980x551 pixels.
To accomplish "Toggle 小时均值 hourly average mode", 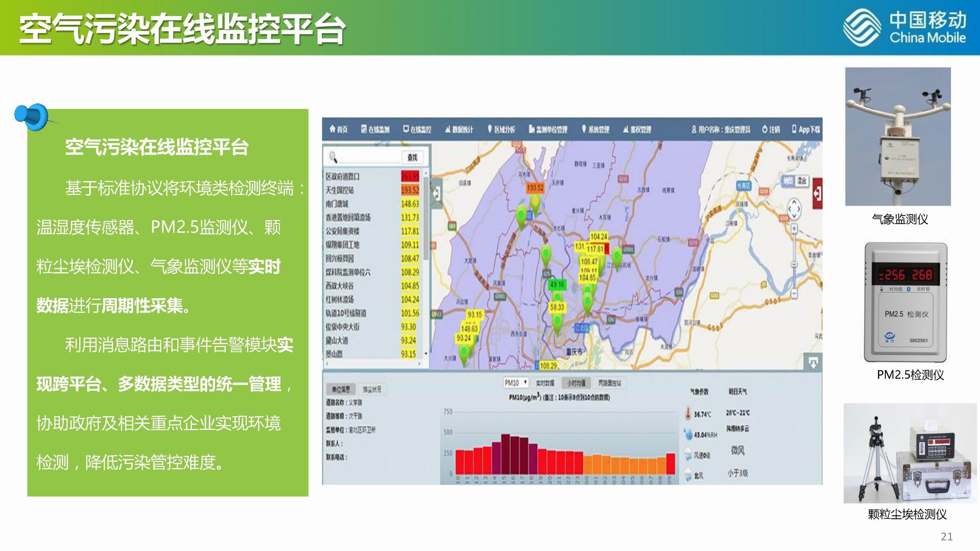I will [x=576, y=383].
